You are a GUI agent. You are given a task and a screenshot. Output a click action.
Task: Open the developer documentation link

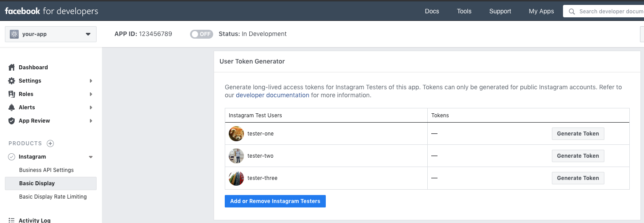point(272,95)
